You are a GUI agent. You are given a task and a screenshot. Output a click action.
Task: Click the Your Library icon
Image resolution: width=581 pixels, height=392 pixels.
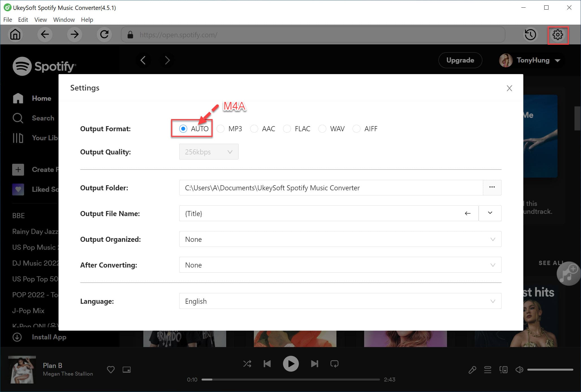[x=18, y=137]
